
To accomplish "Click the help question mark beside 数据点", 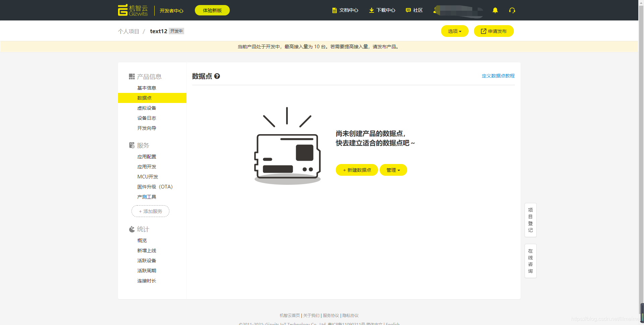I will tap(217, 76).
